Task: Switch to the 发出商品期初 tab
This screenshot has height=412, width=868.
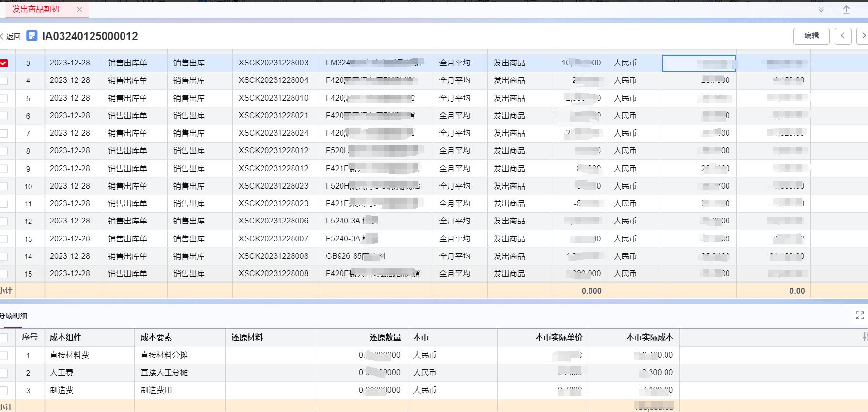Action: [x=36, y=9]
